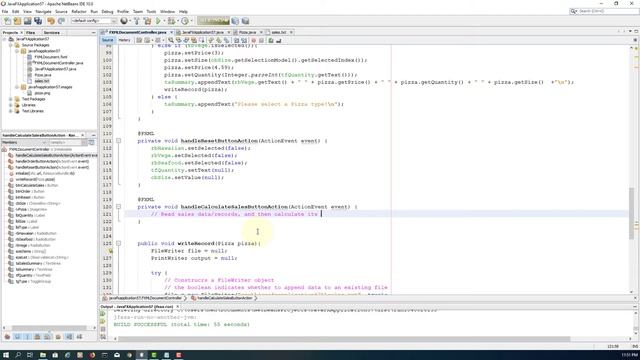The width and height of the screenshot is (640, 360).
Task: Open the Run Project dropdown arrow
Action: tap(164, 21)
